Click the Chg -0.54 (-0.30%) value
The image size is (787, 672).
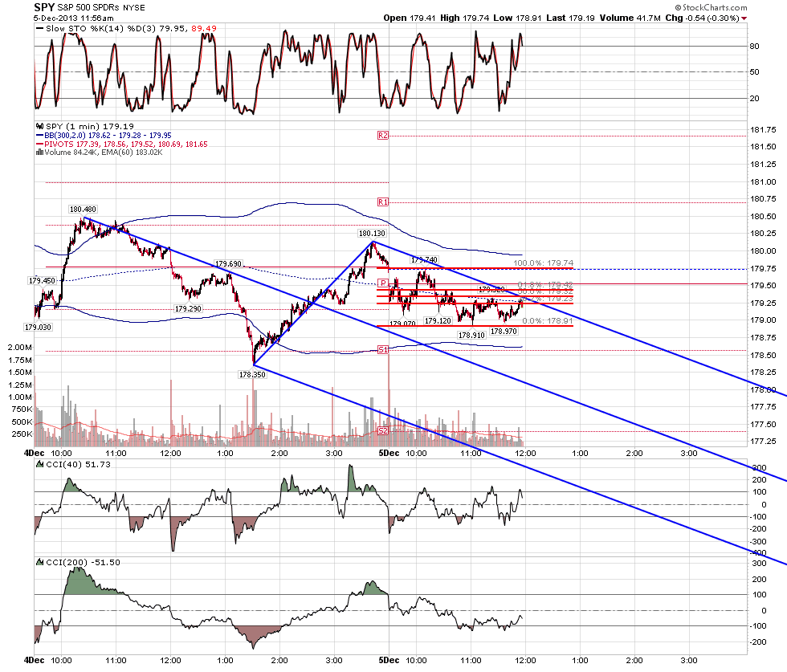[x=702, y=18]
